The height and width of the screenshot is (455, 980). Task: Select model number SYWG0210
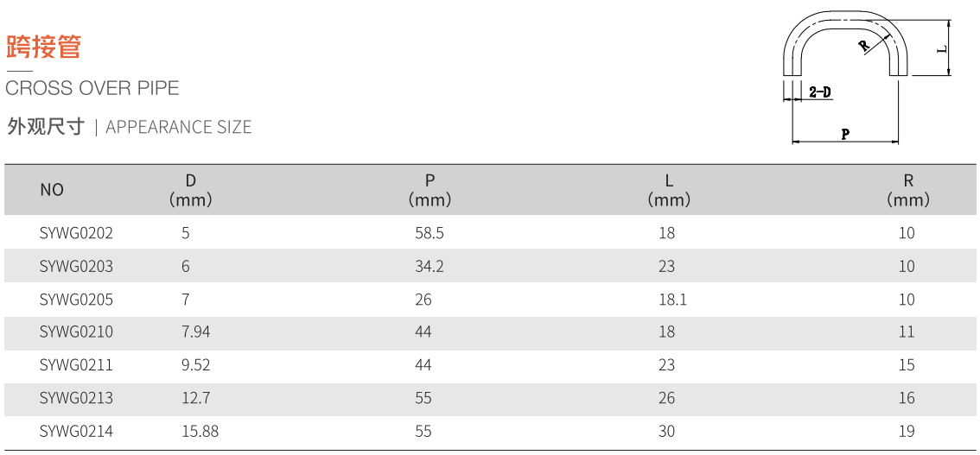76,332
